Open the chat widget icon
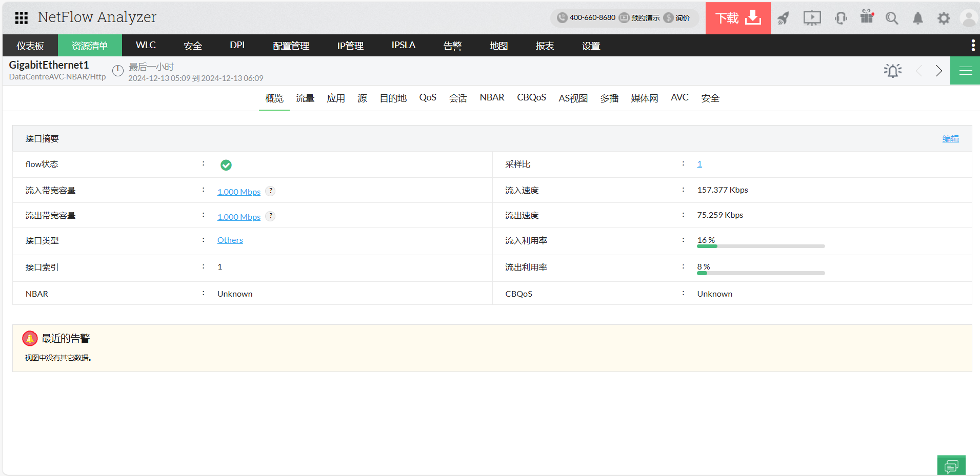 tap(951, 466)
